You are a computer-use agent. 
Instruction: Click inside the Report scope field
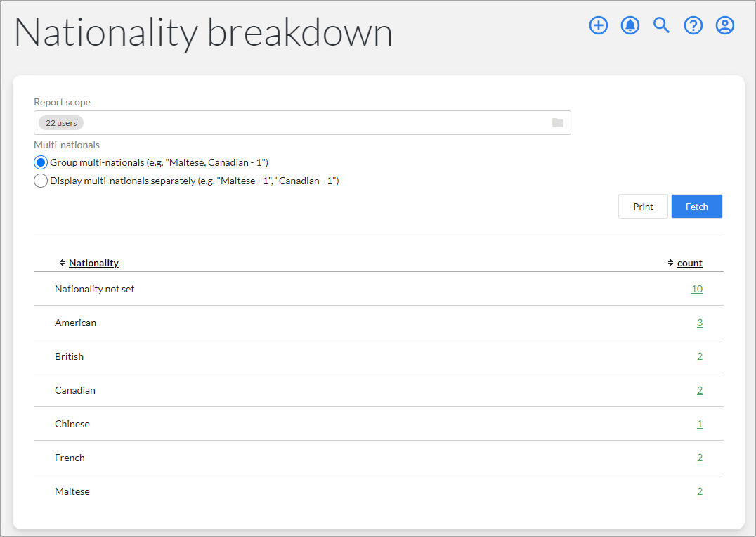tap(302, 122)
